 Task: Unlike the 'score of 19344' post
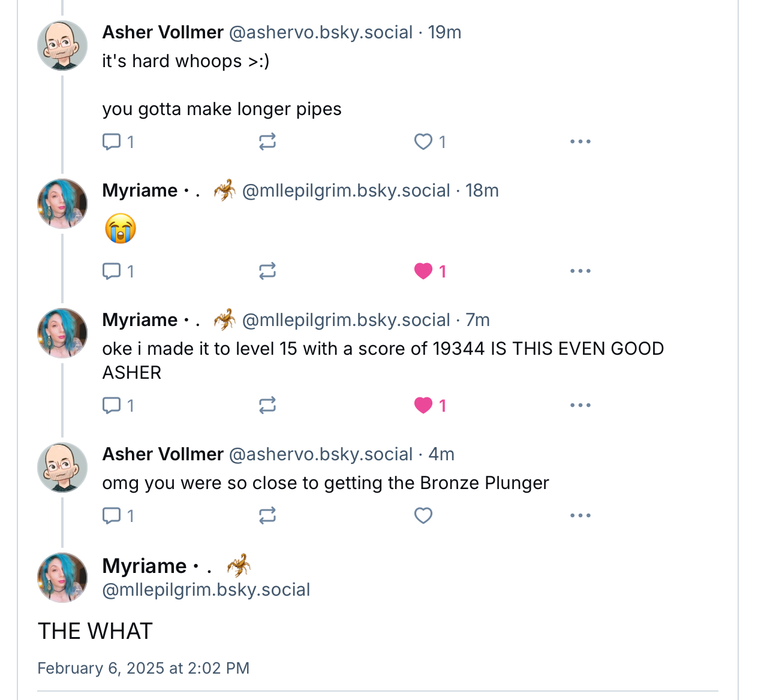click(430, 406)
